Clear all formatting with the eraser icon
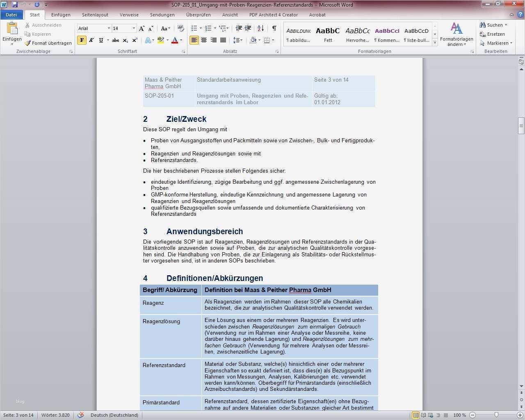 180,28
